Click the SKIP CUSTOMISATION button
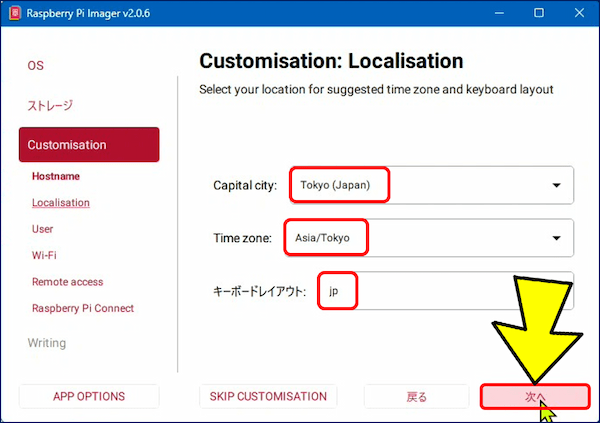 (268, 397)
